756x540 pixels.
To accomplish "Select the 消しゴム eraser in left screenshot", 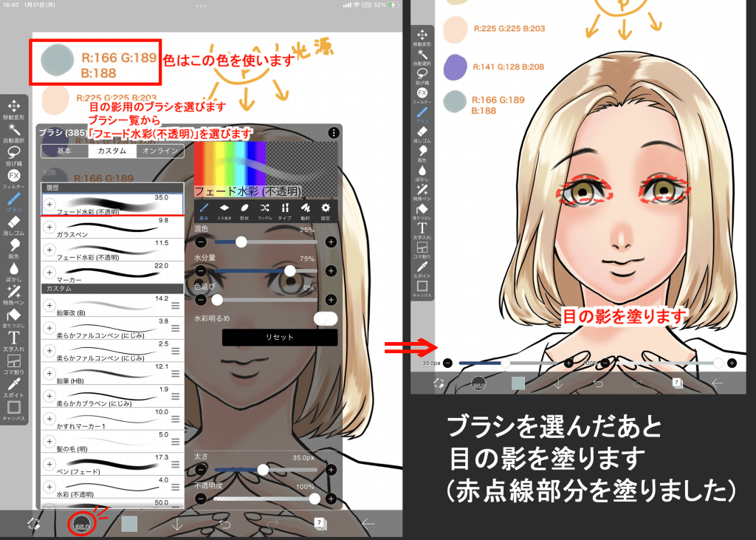I will 13,225.
